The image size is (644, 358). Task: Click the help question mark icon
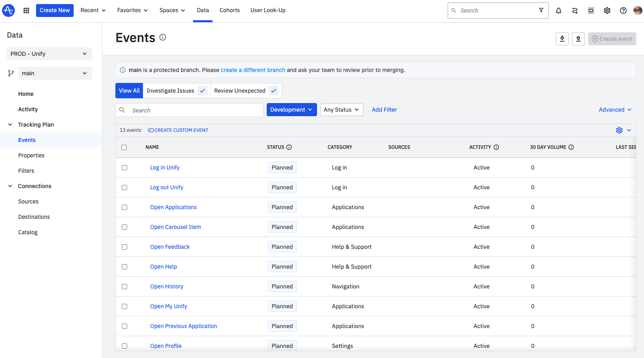[x=623, y=11]
